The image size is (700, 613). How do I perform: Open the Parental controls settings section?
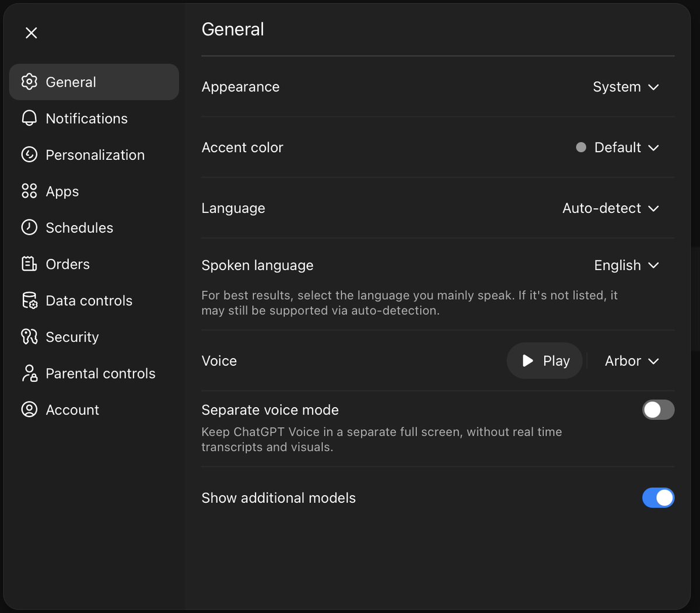pyautogui.click(x=100, y=373)
